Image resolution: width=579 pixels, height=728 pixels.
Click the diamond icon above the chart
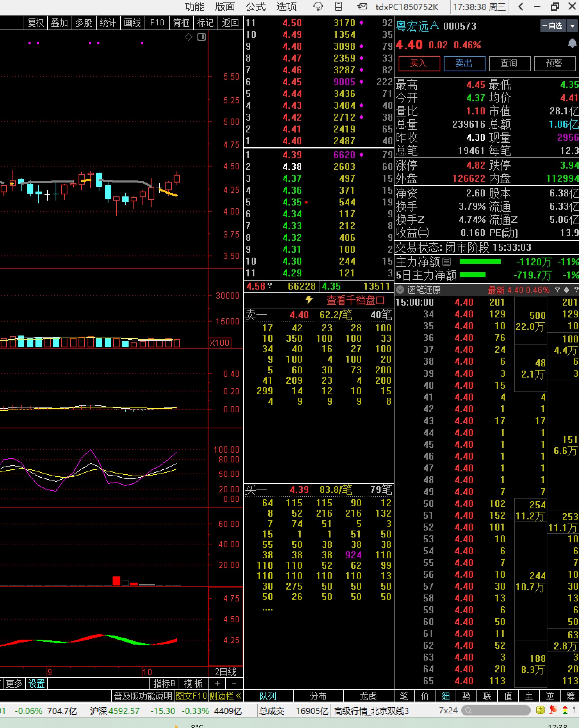pos(189,37)
